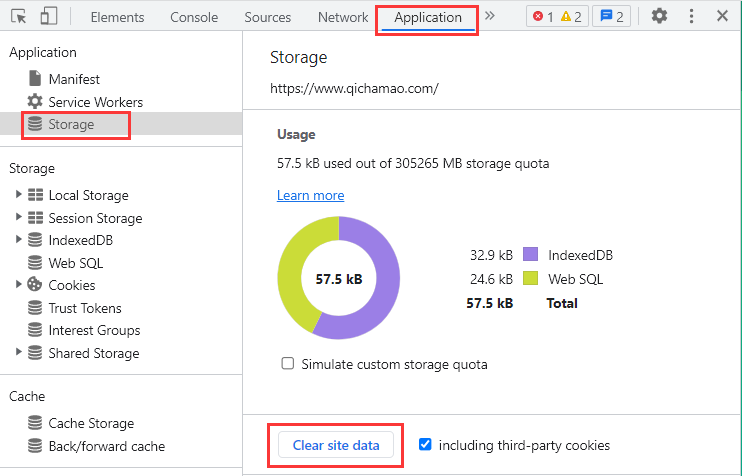742x476 pixels.
Task: Click the inspect element picker icon
Action: 18,17
